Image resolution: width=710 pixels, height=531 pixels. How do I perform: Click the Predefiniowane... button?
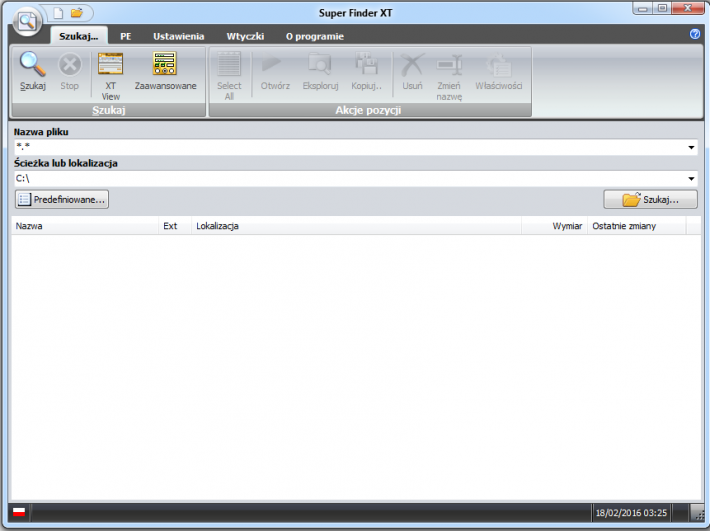(x=62, y=199)
